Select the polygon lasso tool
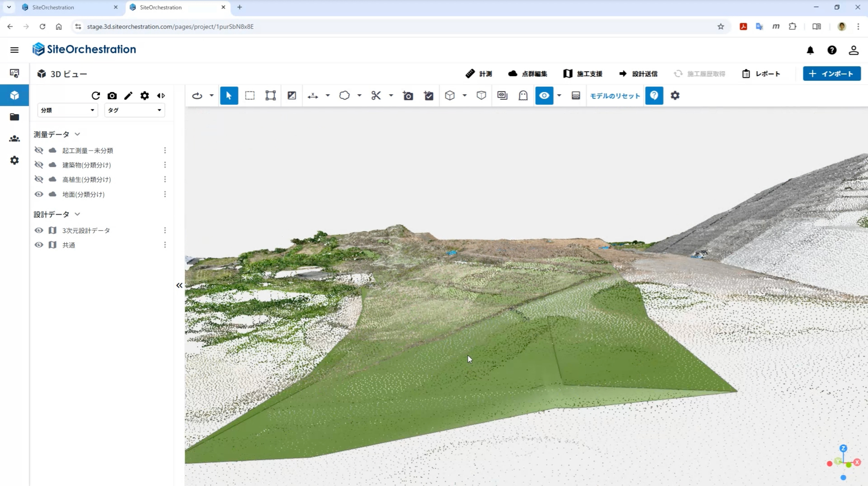Image resolution: width=868 pixels, height=486 pixels. (x=344, y=96)
